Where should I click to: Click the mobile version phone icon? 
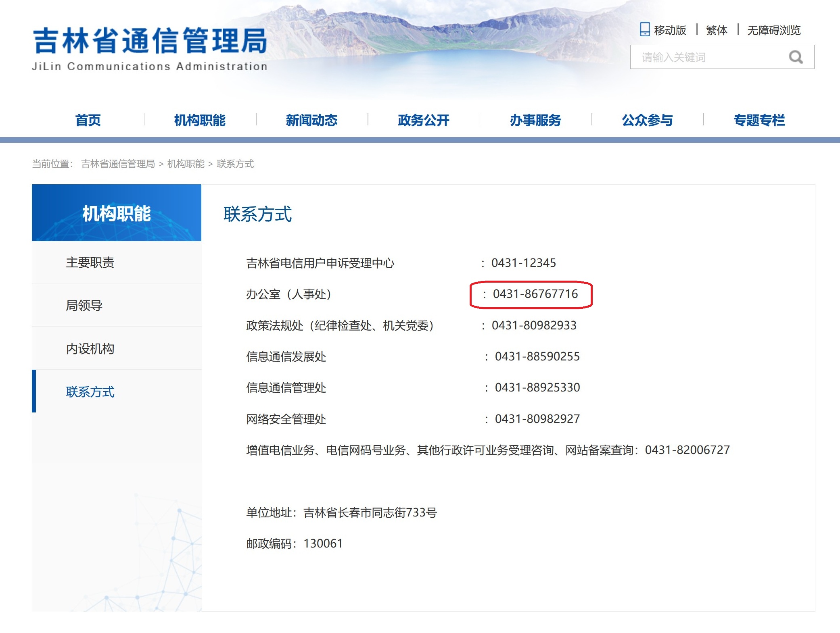(645, 29)
